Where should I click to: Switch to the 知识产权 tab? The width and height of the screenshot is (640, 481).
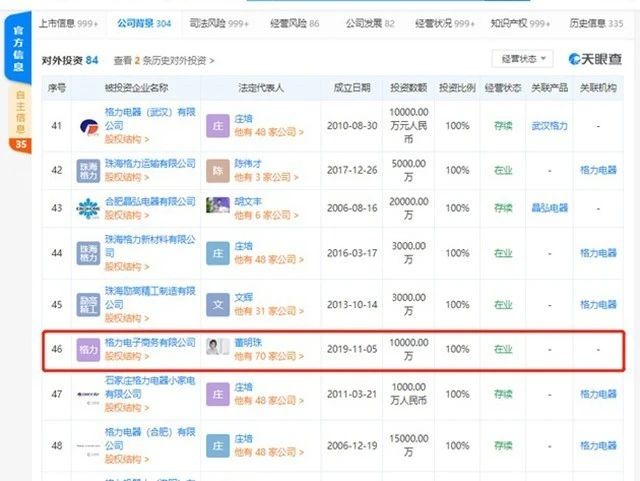click(520, 23)
